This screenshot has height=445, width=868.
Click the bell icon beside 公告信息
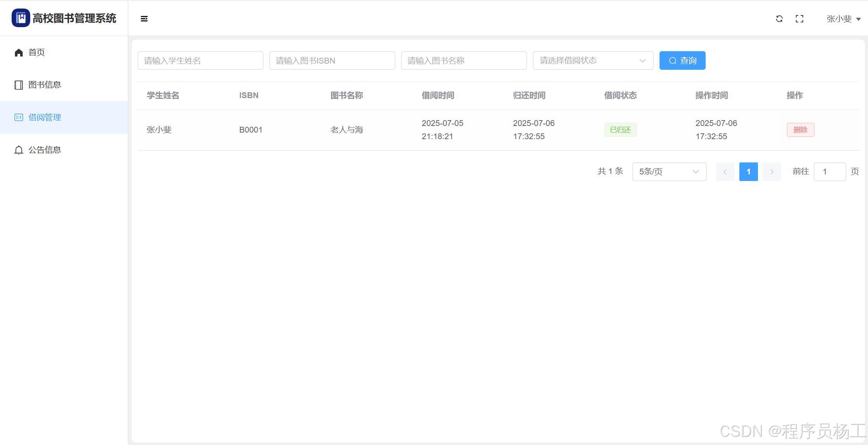pyautogui.click(x=19, y=150)
